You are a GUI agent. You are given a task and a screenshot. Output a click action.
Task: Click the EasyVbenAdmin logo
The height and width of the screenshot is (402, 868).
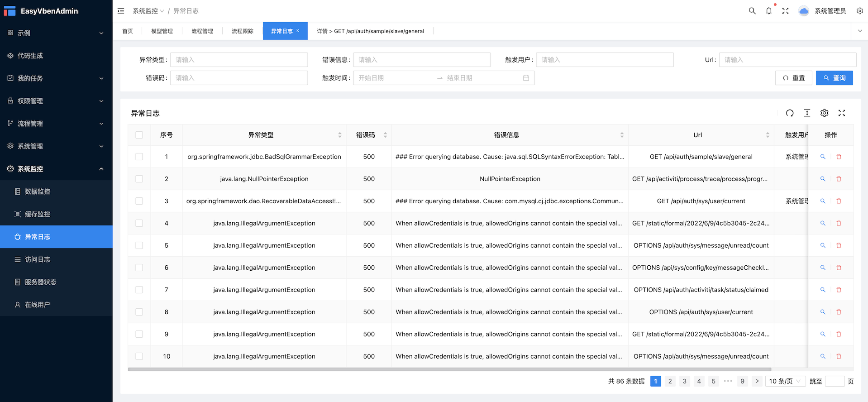point(41,11)
